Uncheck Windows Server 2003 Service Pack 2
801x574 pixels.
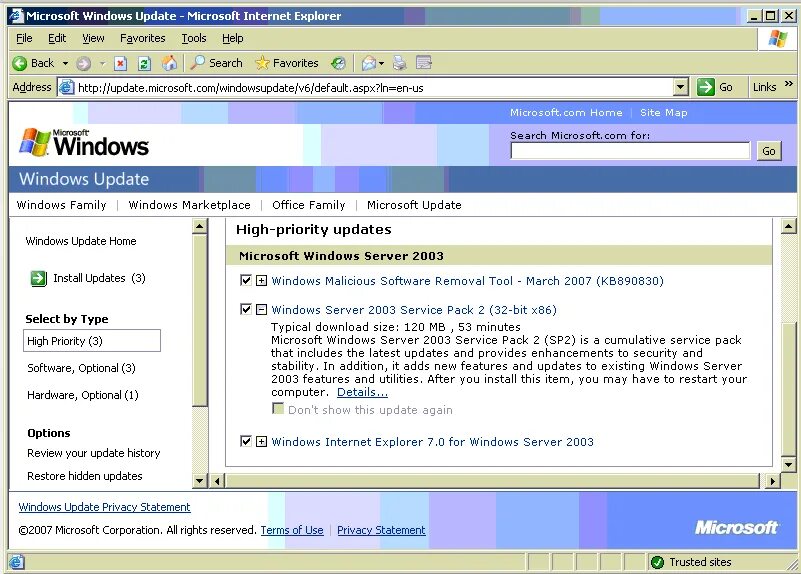point(246,309)
